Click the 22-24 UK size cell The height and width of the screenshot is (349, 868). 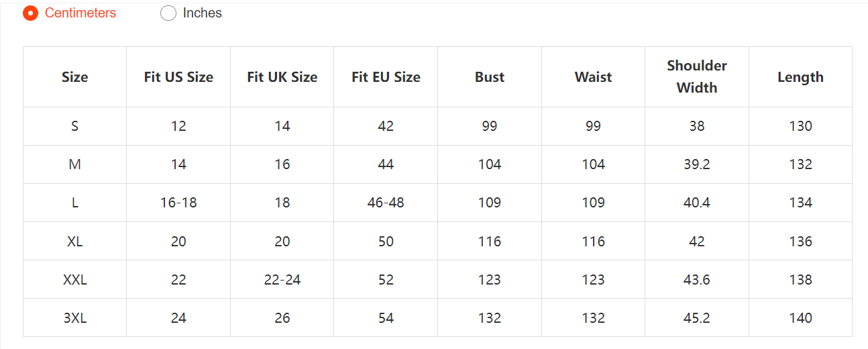point(282,280)
